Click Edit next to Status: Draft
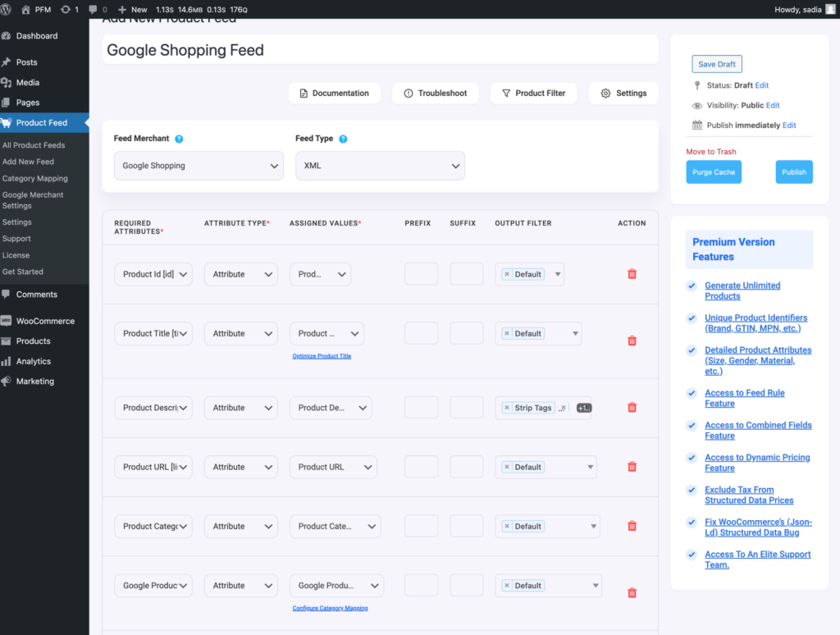 762,85
